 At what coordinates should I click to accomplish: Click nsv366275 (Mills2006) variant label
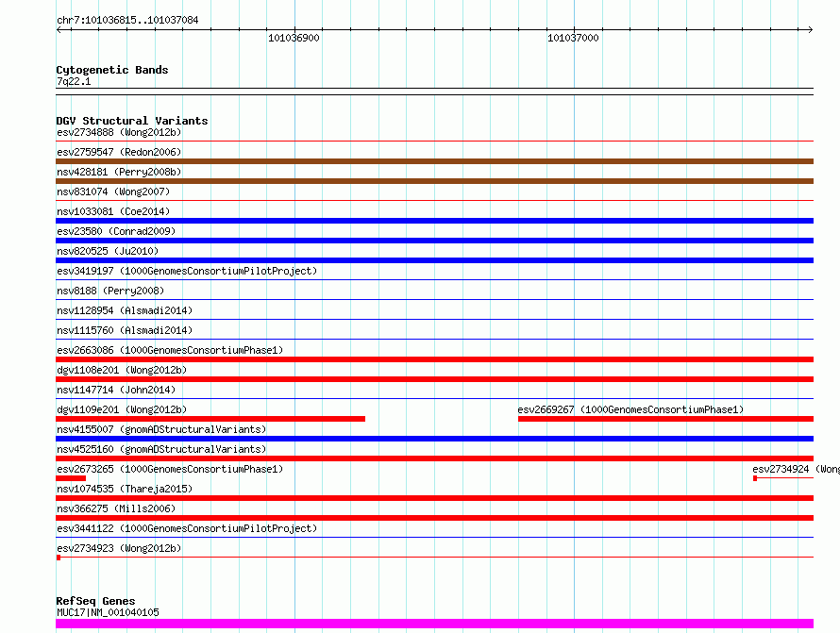point(116,508)
